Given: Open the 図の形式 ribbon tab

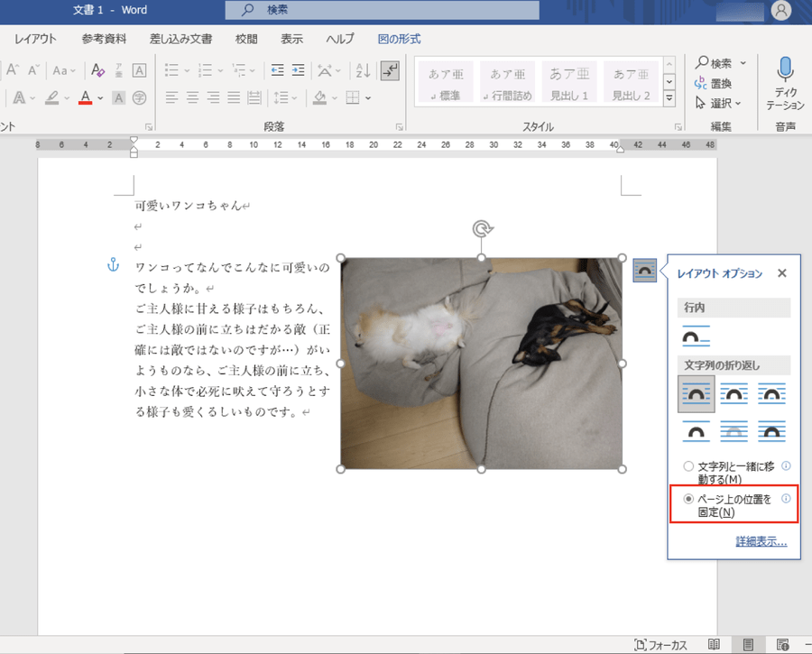Looking at the screenshot, I should [399, 39].
